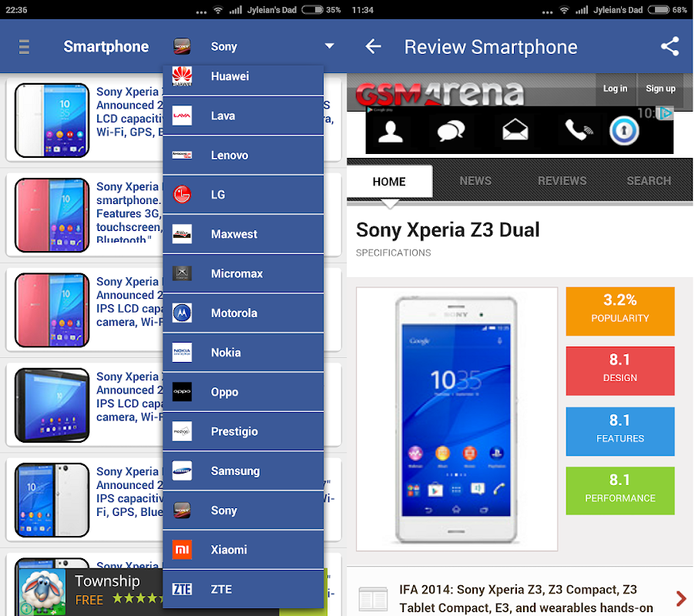This screenshot has height=616, width=695.
Task: Switch to the NEWS tab
Action: (475, 181)
